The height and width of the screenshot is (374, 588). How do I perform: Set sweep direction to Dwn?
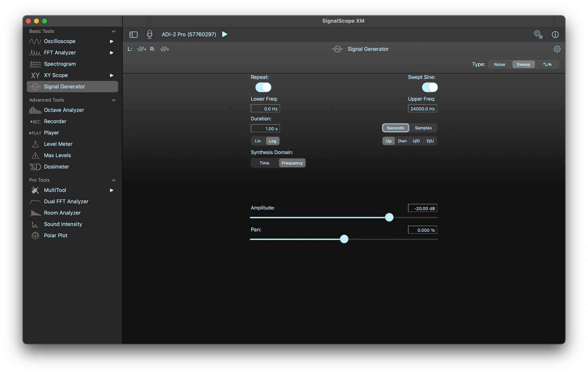point(402,141)
